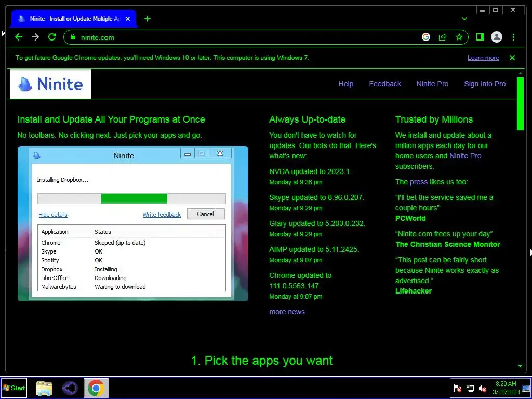The image size is (532, 399).
Task: Open the Feedback link
Action: tap(385, 84)
